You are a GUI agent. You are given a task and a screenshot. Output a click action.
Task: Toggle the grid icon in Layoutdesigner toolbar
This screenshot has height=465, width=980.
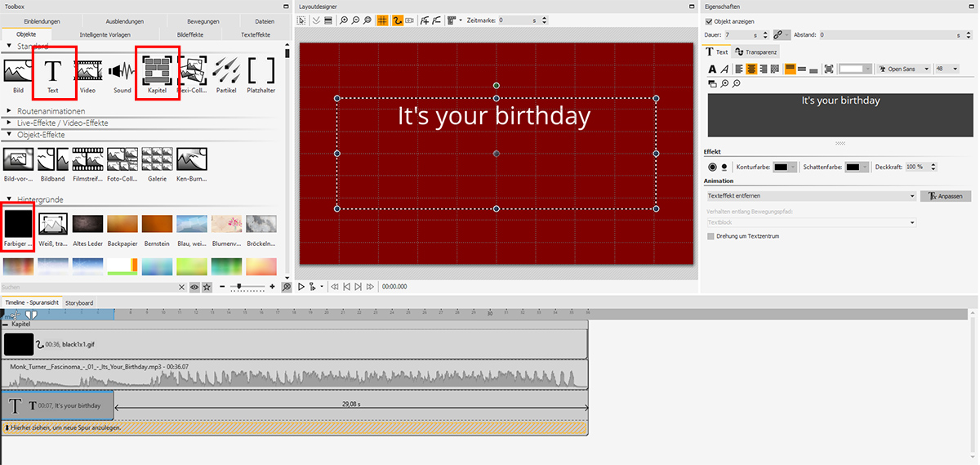point(381,20)
